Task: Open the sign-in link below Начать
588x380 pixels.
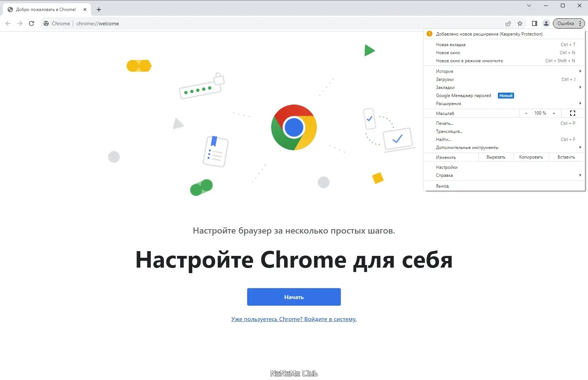Action: click(294, 319)
